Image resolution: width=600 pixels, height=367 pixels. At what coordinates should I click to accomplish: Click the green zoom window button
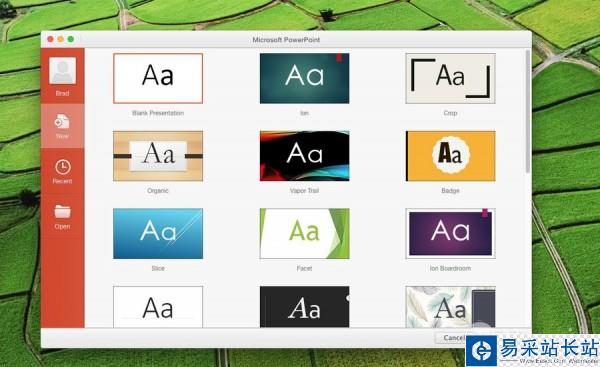click(x=71, y=39)
